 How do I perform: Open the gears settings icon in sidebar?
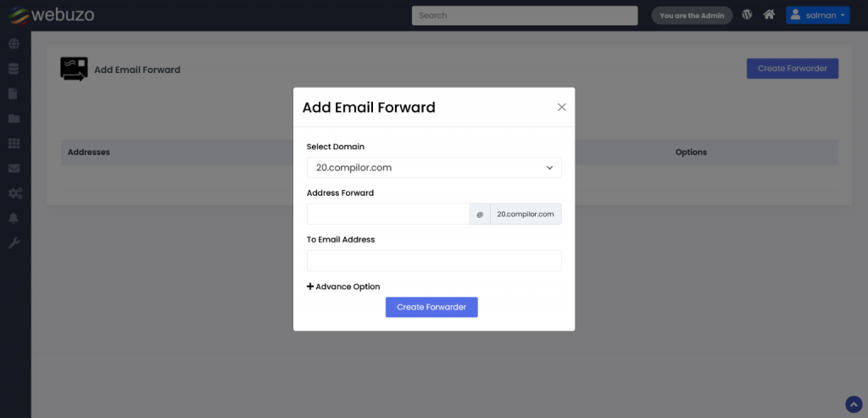(x=14, y=193)
